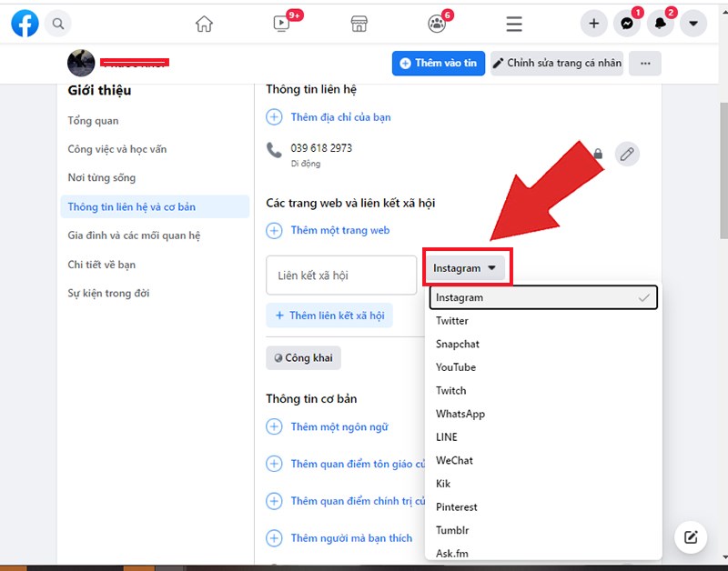Open the notifications bell

tap(661, 24)
